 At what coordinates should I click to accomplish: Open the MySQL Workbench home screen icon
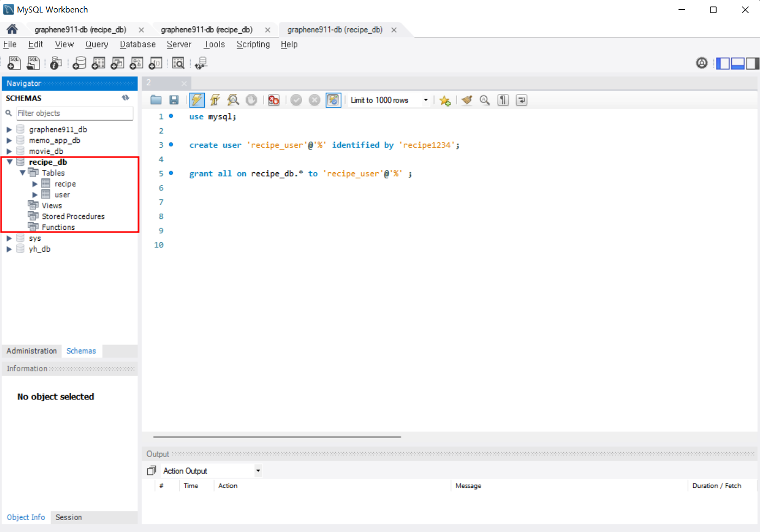coord(12,29)
